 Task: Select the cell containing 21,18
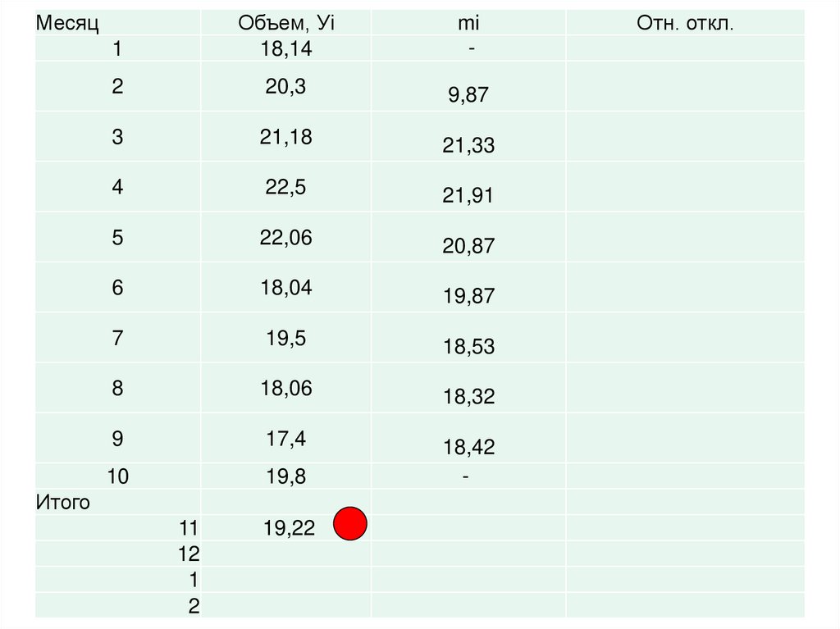[x=286, y=136]
